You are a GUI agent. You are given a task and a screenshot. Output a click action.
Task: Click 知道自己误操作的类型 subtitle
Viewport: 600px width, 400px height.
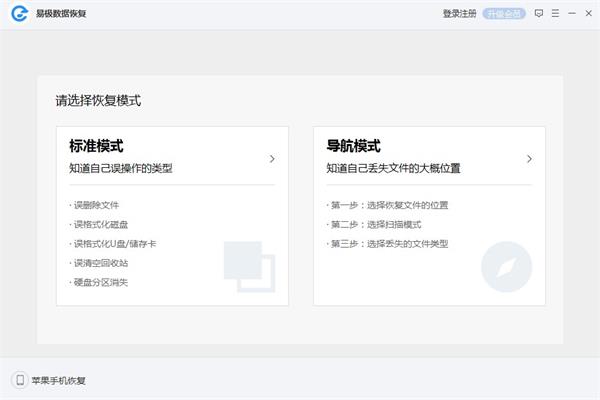pyautogui.click(x=121, y=168)
